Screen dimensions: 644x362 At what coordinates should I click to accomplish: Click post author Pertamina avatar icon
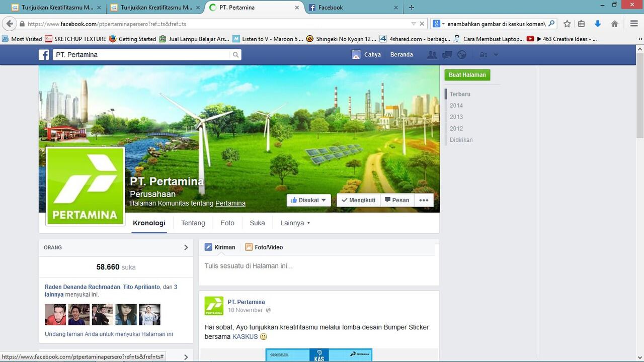tap(214, 306)
